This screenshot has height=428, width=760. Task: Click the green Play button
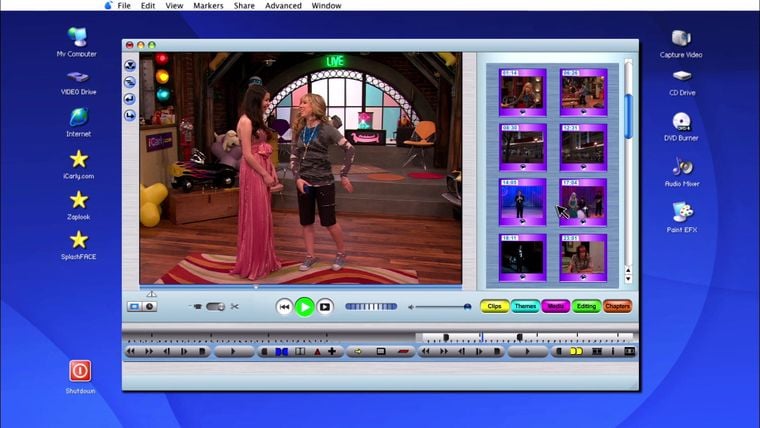pos(304,306)
